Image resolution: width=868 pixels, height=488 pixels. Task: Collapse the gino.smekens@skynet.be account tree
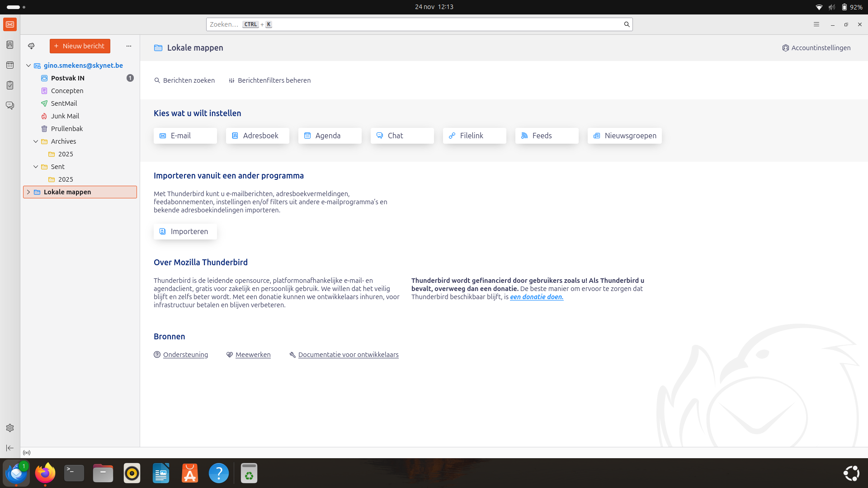pos(28,66)
